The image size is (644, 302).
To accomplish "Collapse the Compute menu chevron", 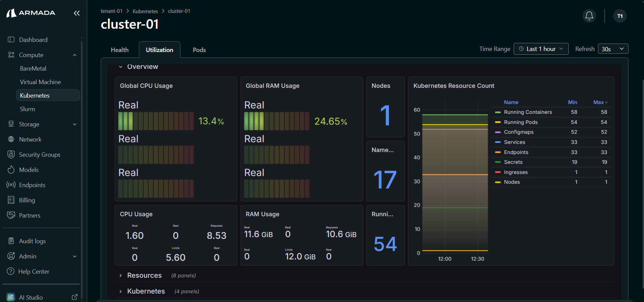I will pos(75,55).
